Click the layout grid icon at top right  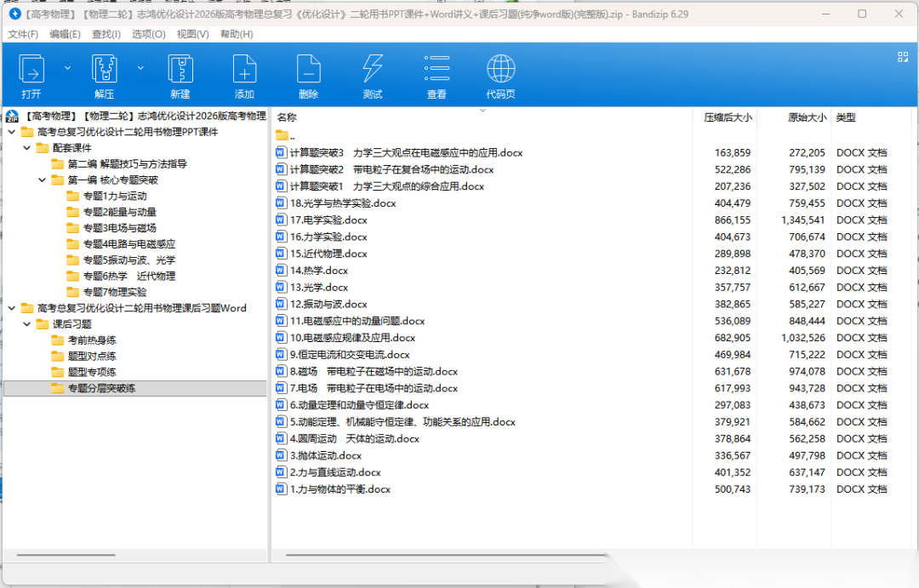903,57
